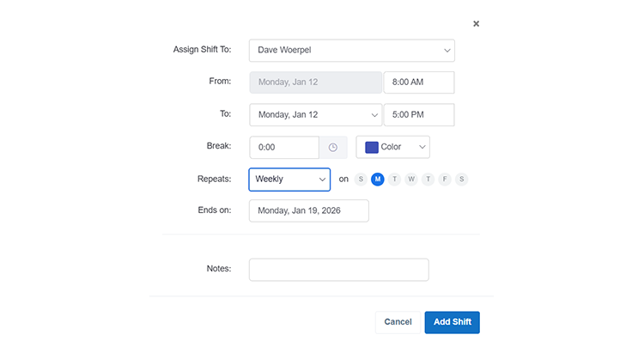The image size is (644, 347).
Task: Expand the To date dropdown
Action: (315, 115)
